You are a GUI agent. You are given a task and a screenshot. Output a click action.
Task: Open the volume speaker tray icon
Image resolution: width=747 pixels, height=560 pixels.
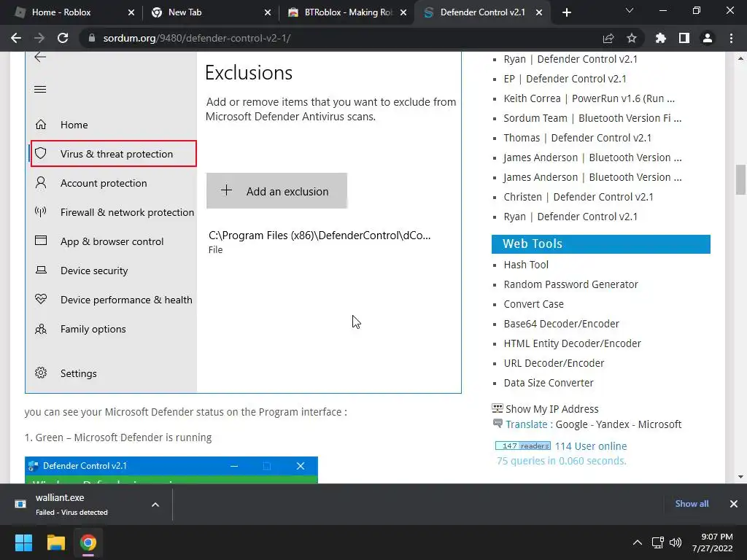(676, 542)
